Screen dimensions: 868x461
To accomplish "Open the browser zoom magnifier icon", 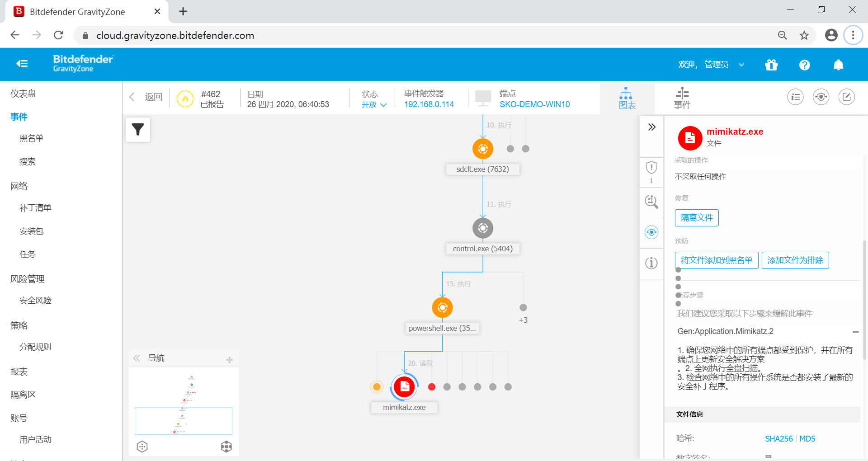I will 783,35.
